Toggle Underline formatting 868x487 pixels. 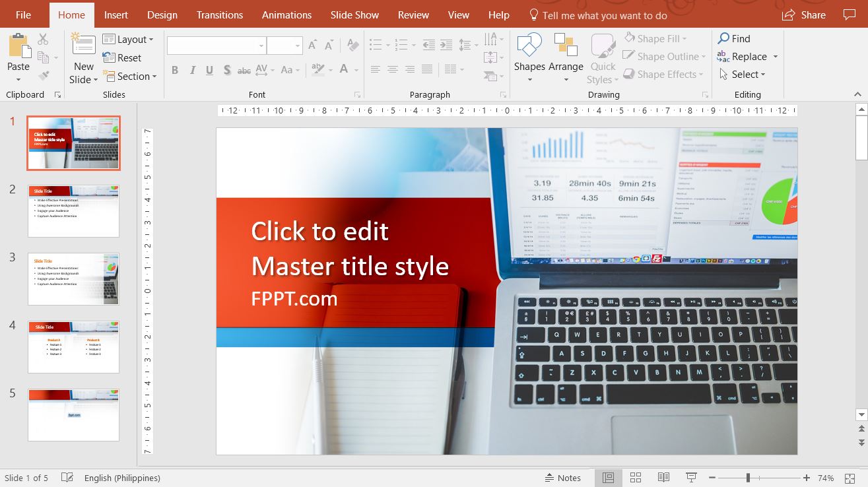point(209,70)
